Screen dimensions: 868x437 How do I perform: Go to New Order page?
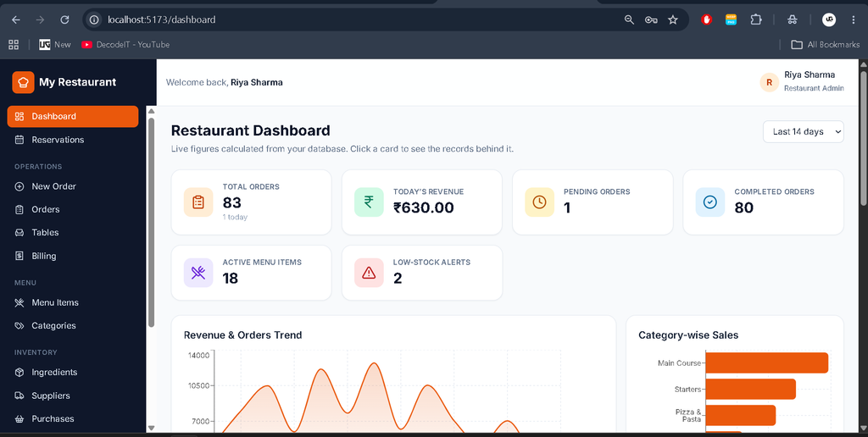pyautogui.click(x=73, y=186)
